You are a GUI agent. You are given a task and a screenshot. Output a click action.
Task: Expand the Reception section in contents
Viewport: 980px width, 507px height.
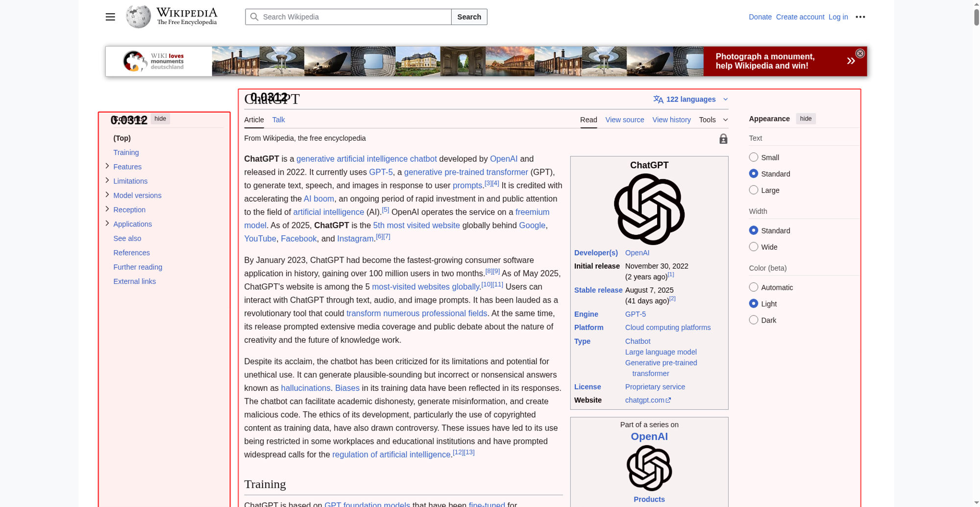coord(107,209)
